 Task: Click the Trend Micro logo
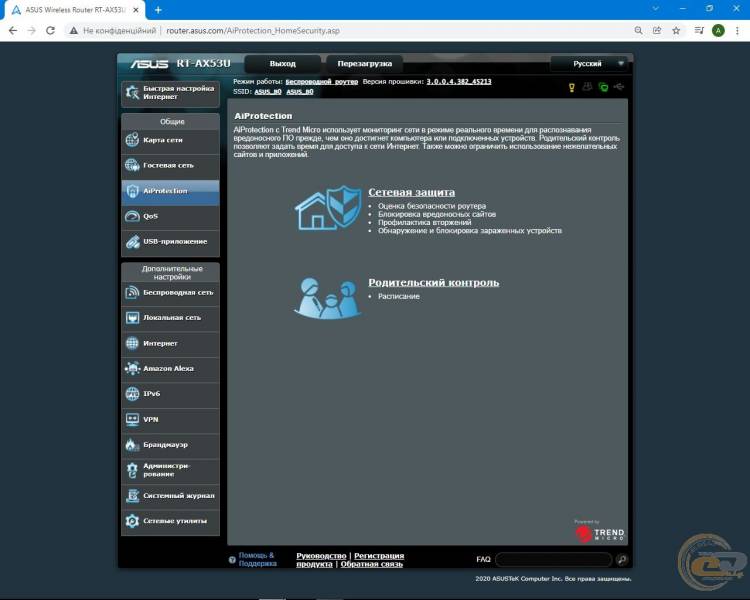pyautogui.click(x=600, y=533)
